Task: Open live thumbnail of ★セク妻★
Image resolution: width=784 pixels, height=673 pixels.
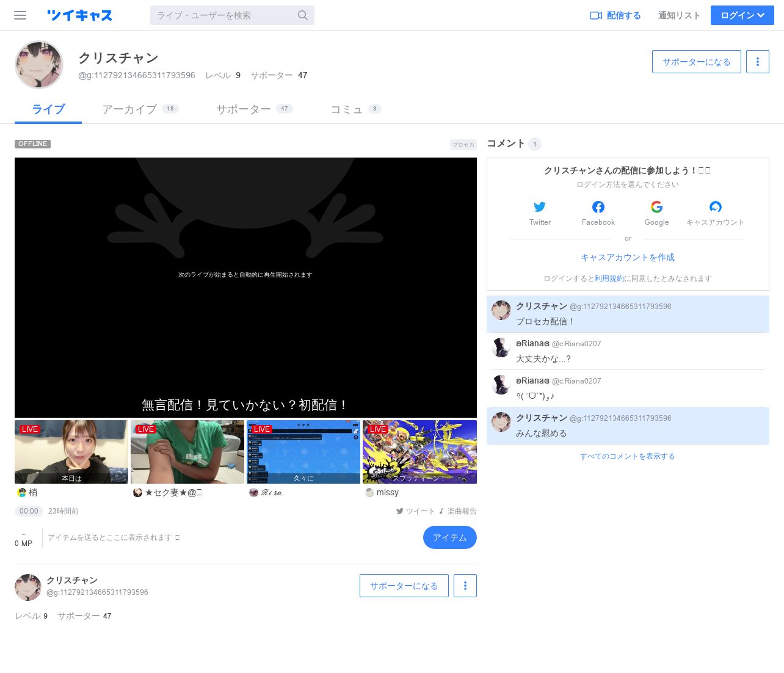Action: point(187,452)
